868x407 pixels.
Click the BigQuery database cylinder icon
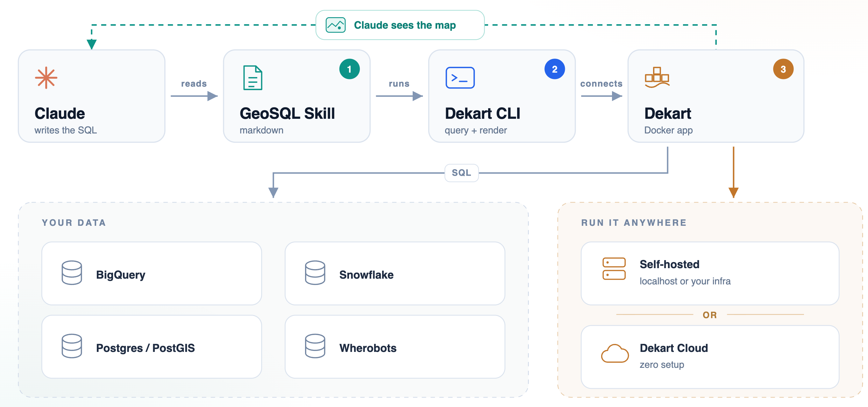pyautogui.click(x=72, y=273)
